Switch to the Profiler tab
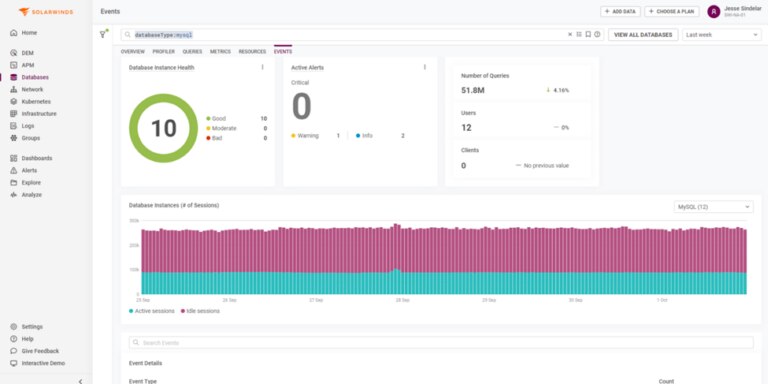 pyautogui.click(x=164, y=51)
